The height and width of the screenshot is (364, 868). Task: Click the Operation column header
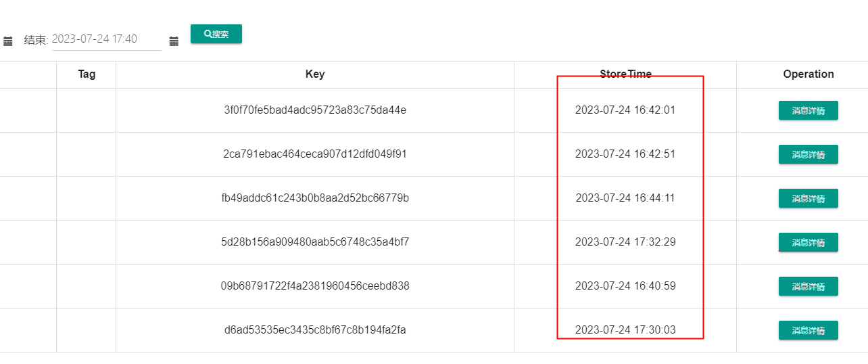pyautogui.click(x=809, y=74)
